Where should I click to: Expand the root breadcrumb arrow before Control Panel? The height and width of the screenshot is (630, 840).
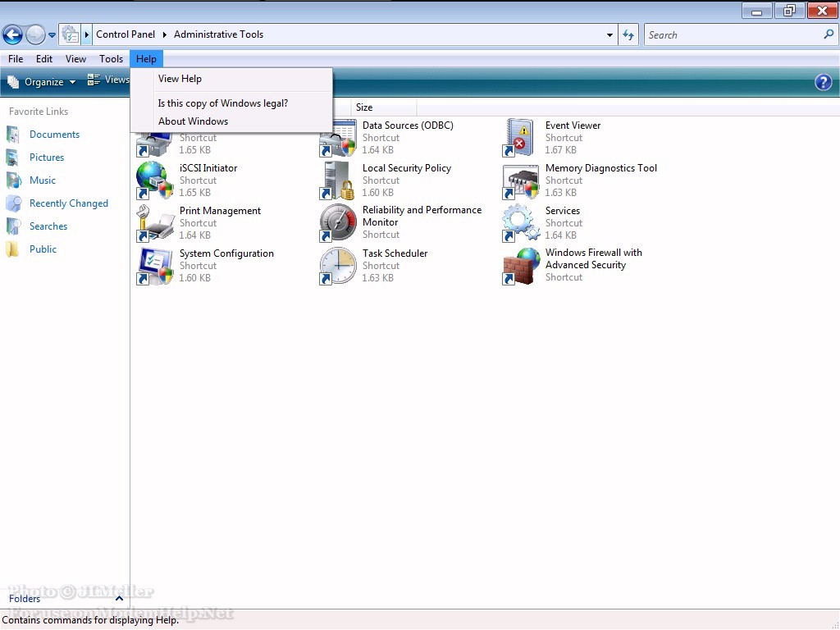tap(86, 34)
